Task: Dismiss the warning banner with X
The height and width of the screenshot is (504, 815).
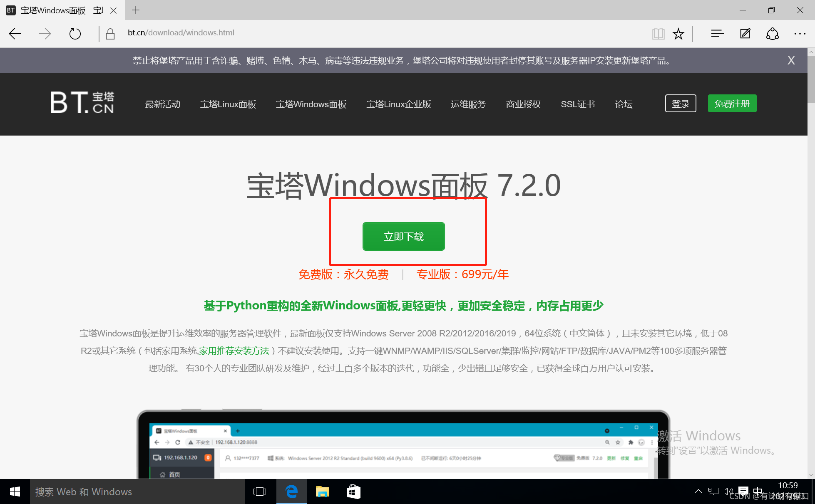Action: coord(791,61)
